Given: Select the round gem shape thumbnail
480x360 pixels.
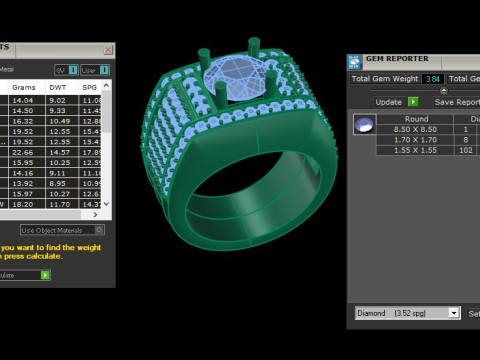Looking at the screenshot, I should 365,124.
